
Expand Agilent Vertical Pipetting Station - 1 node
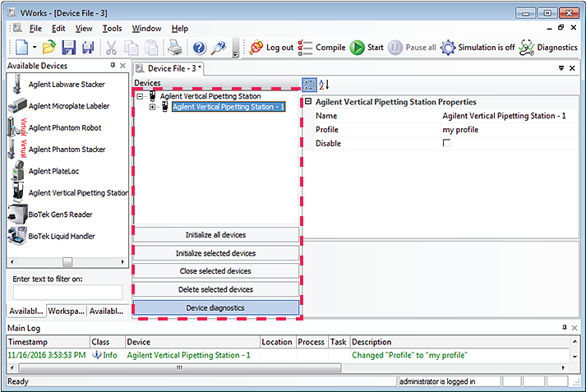pyautogui.click(x=153, y=107)
